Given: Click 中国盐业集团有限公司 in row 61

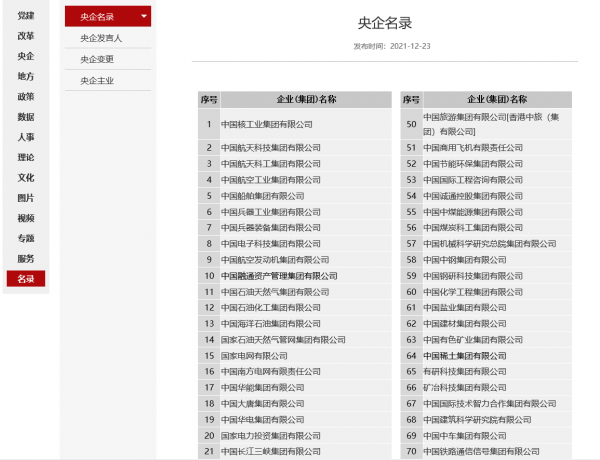Looking at the screenshot, I should (465, 308).
